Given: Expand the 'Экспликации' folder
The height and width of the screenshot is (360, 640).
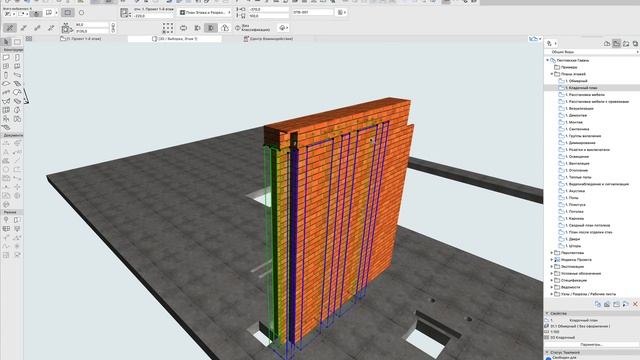Looking at the screenshot, I should pyautogui.click(x=552, y=267).
